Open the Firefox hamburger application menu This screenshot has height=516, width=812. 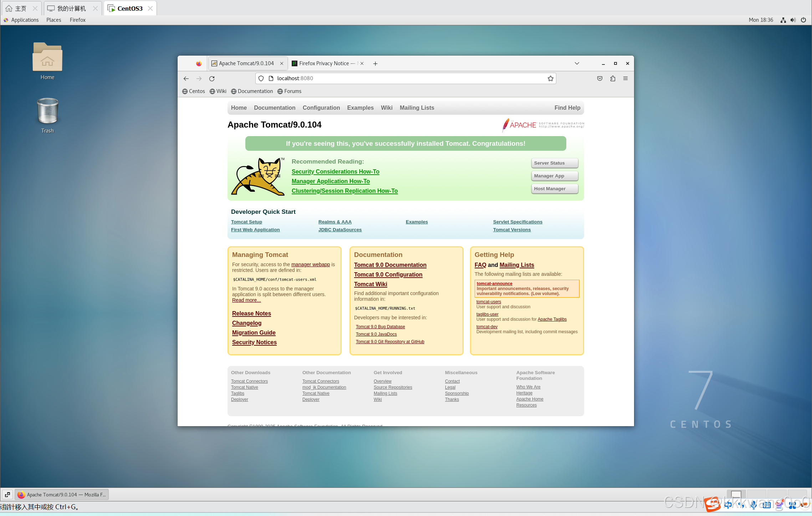tap(625, 78)
